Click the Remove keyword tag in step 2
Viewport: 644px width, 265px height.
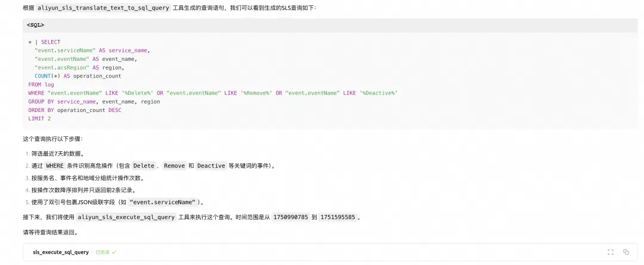175,166
